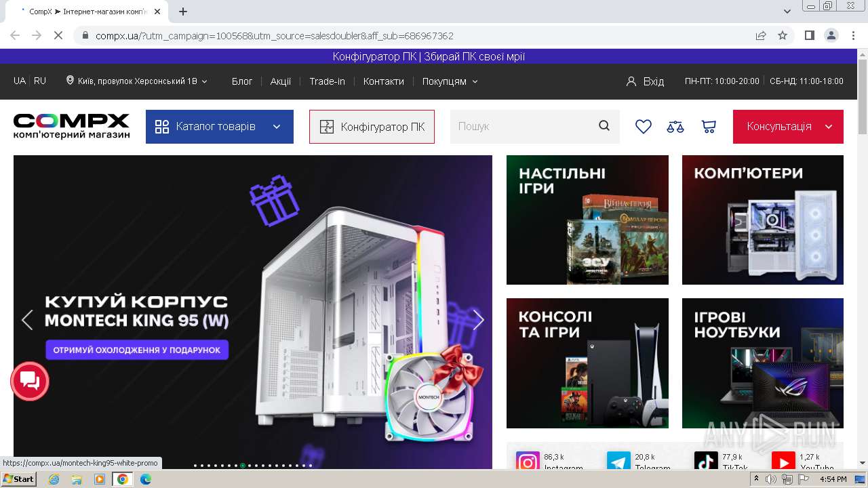Viewport: 868px width, 488px height.
Task: Open the Консолі та ігри category tile
Action: point(587,363)
